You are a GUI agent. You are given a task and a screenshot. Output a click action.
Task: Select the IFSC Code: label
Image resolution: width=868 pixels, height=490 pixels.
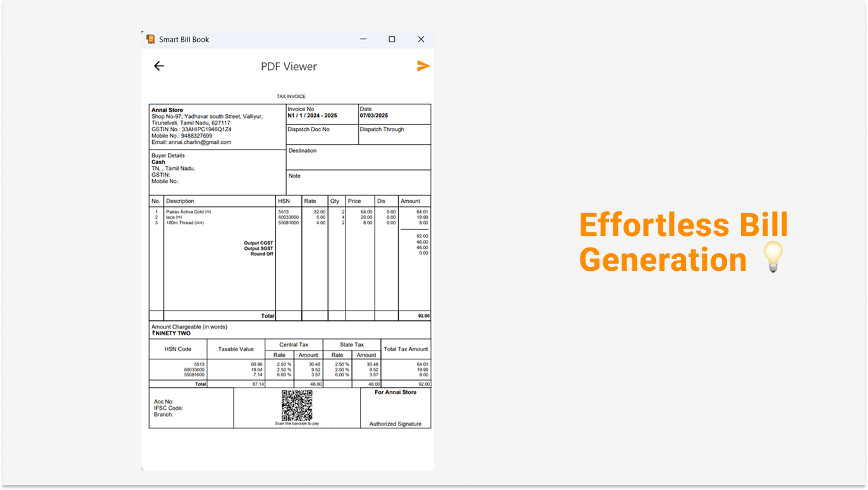pyautogui.click(x=169, y=408)
